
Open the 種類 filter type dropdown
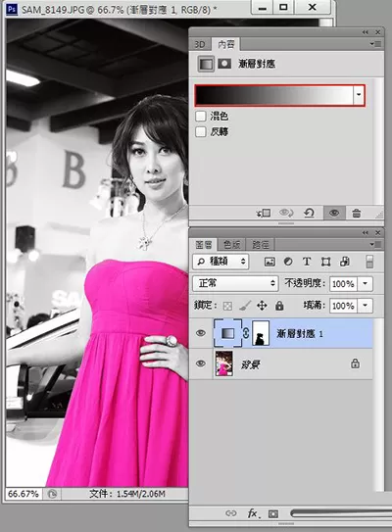(220, 262)
